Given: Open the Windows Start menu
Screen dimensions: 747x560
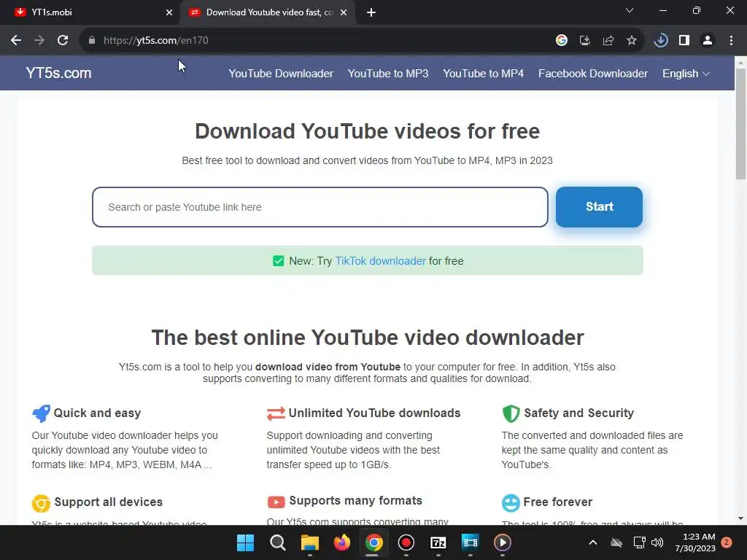Looking at the screenshot, I should click(245, 542).
